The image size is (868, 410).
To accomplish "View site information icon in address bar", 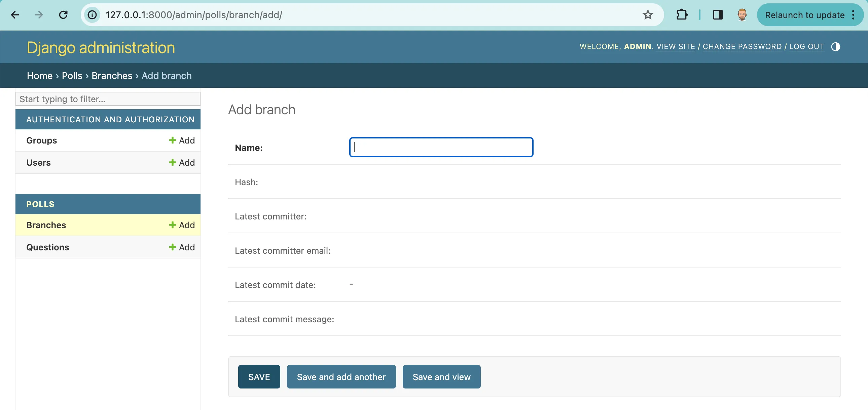I will pyautogui.click(x=92, y=15).
